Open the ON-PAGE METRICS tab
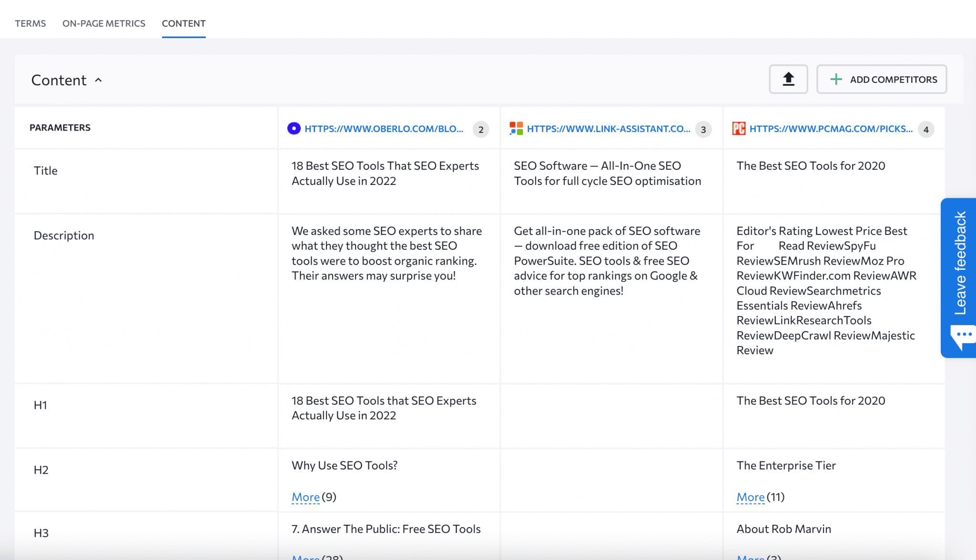The width and height of the screenshot is (976, 560). pos(104,23)
